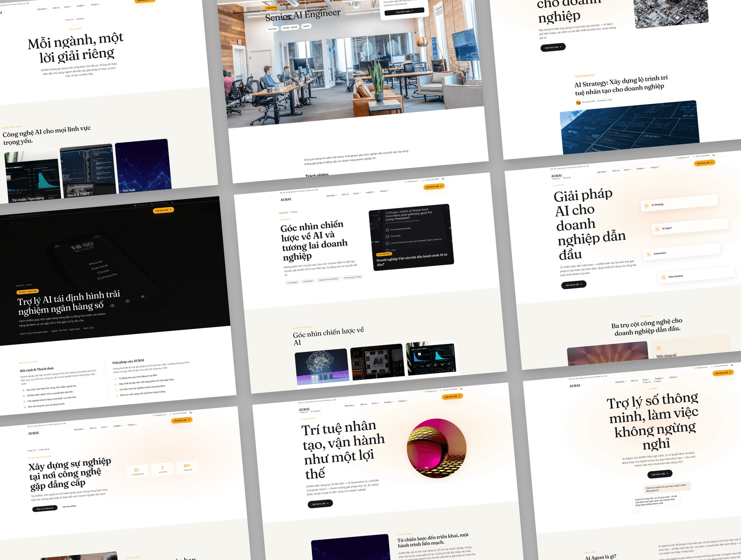Click LinkedIn icon on the 'Xây dựng sự nghiệp' page

pos(191,412)
